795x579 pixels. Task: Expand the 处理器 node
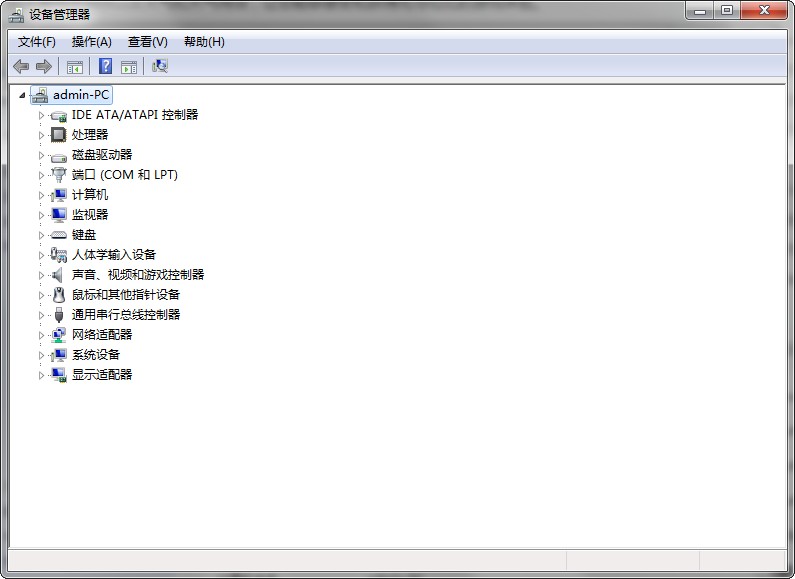pyautogui.click(x=42, y=135)
